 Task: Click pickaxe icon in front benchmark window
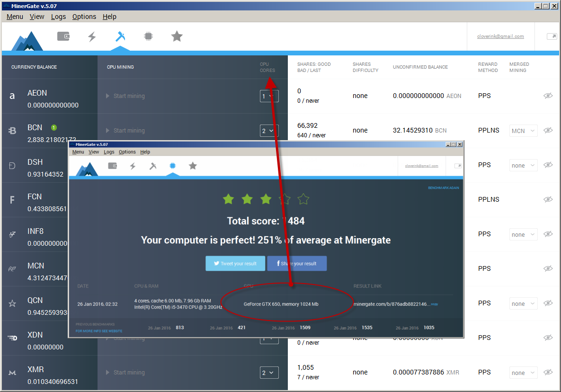[x=153, y=166]
